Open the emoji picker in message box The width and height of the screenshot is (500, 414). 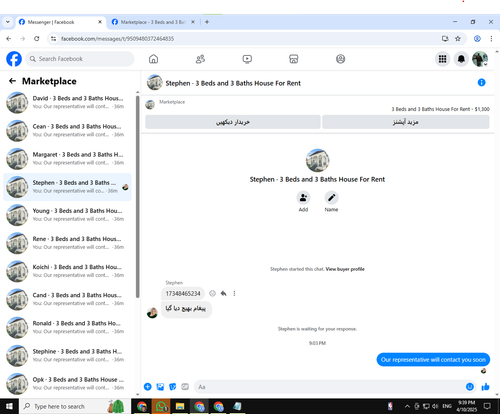coord(470,387)
